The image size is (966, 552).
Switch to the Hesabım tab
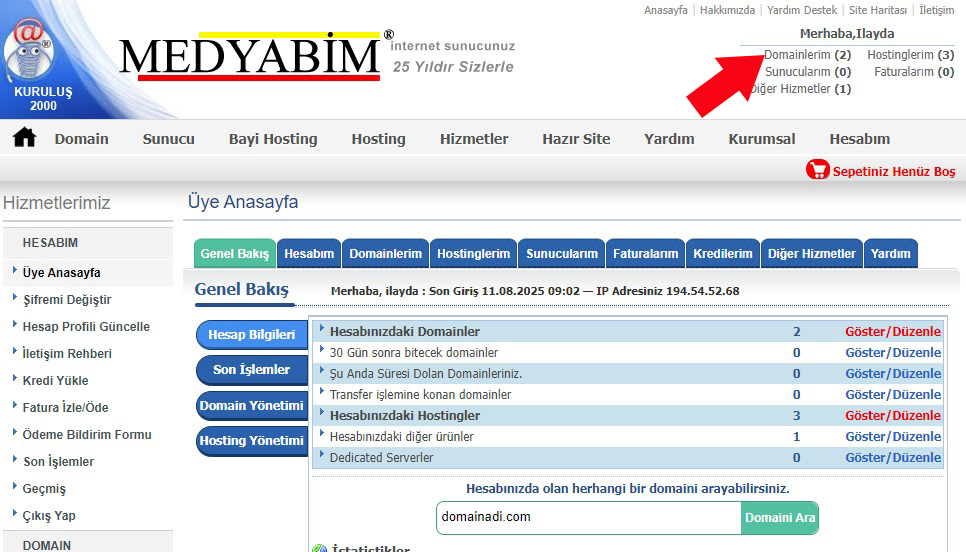click(309, 253)
